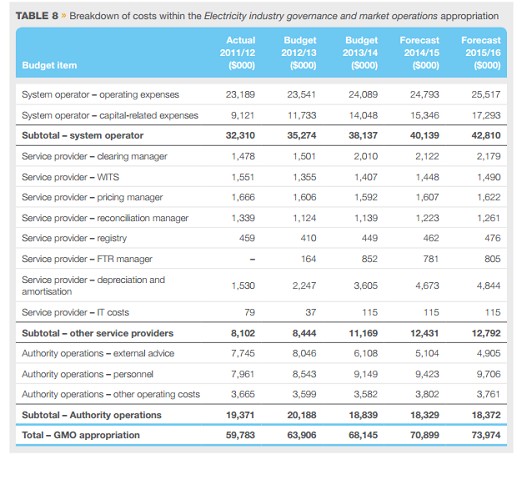Image resolution: width=522 pixels, height=480 pixels.
Task: Click Authority operations – external advice label
Action: pos(98,353)
